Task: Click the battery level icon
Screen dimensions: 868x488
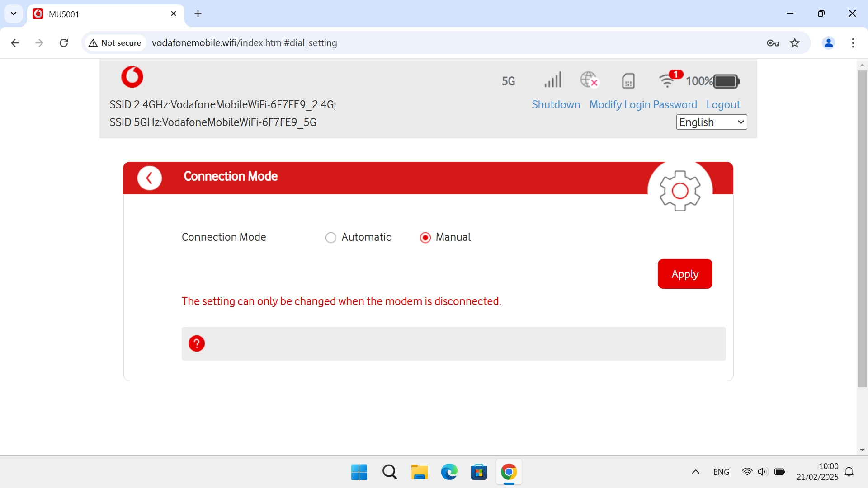Action: 726,81
